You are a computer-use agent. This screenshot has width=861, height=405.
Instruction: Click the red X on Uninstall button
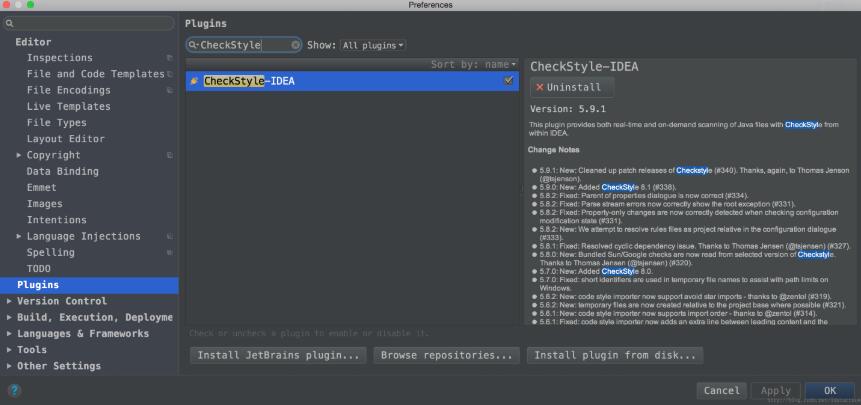point(540,88)
